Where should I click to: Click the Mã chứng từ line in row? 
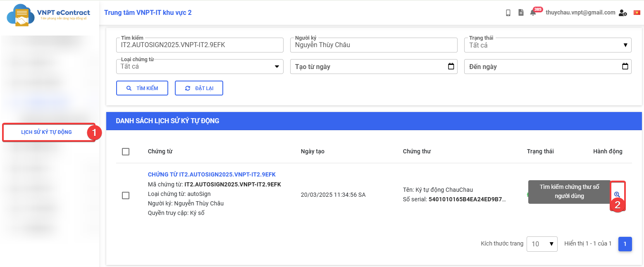215,184
